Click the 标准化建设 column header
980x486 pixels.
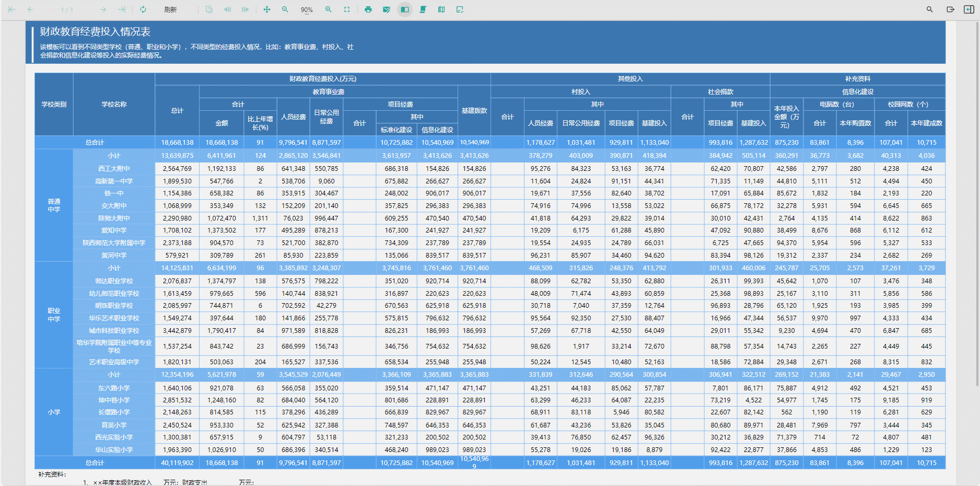point(396,130)
